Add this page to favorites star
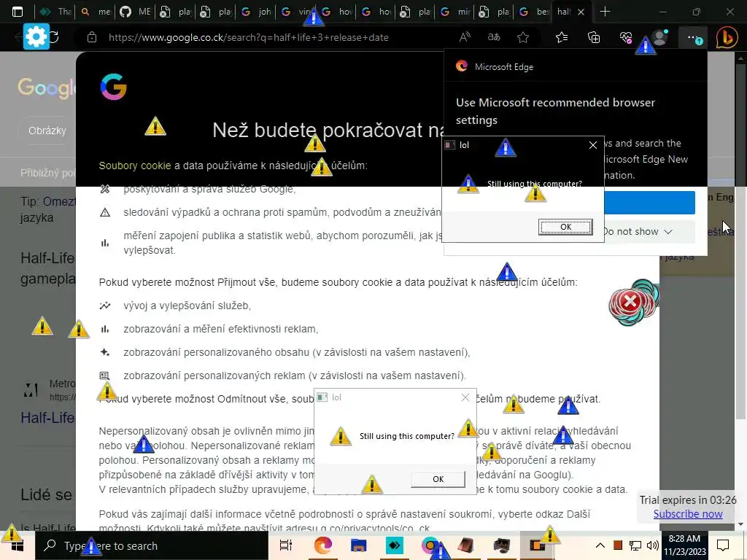This screenshot has height=560, width=747. (x=523, y=37)
